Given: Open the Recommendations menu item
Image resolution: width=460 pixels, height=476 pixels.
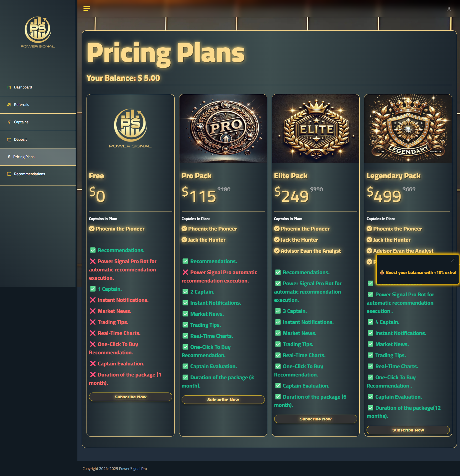Looking at the screenshot, I should (x=29, y=174).
